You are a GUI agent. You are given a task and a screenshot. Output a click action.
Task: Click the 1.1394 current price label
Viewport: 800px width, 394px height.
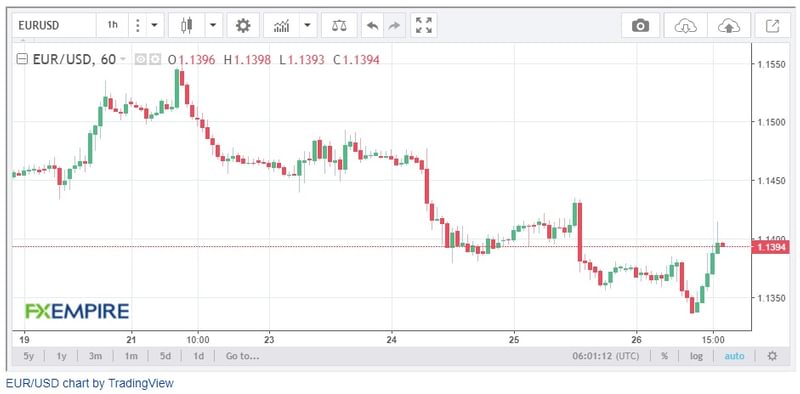(x=771, y=248)
